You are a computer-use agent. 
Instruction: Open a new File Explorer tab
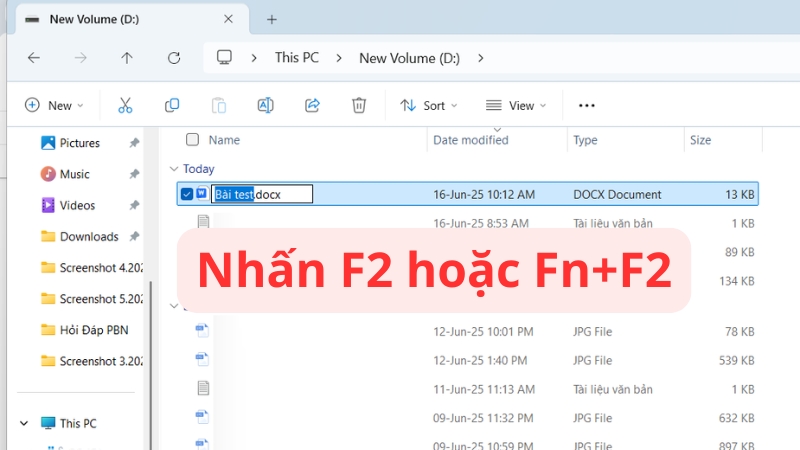271,19
